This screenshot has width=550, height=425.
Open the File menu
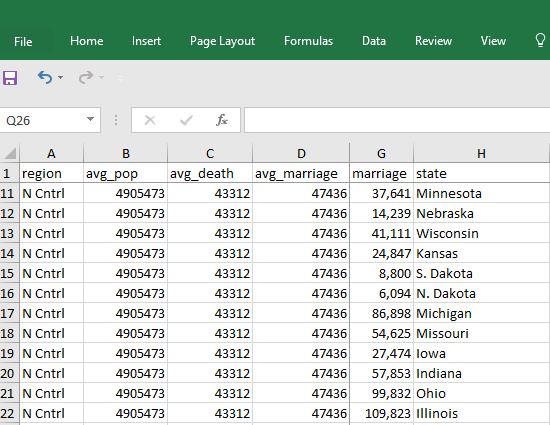click(23, 41)
